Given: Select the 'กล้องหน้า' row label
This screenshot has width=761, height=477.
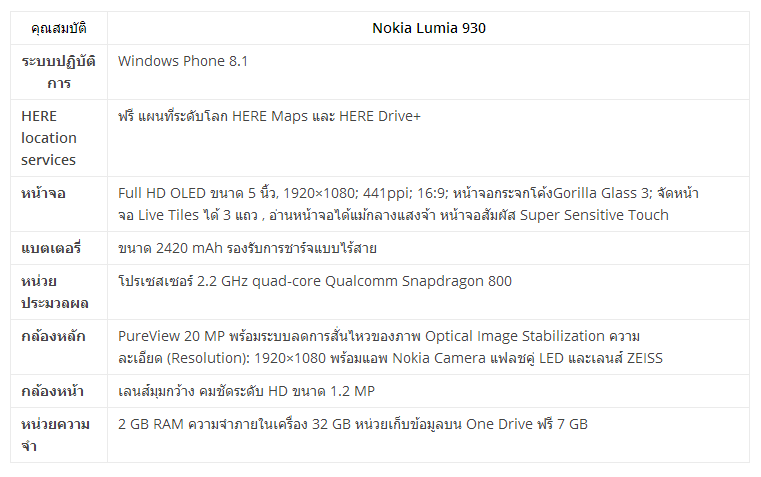Looking at the screenshot, I should coord(53,391).
